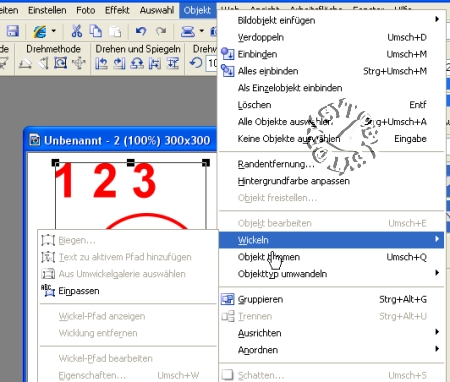Click the counterclockwise rotate-by-angle icon
This screenshot has height=382, width=450.
(196, 63)
